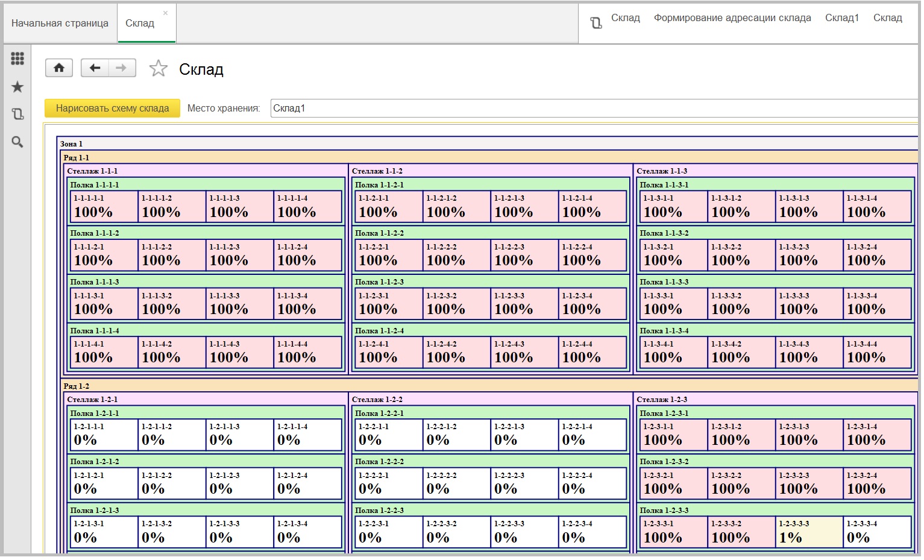Click the search magnifier icon
This screenshot has width=924, height=560.
coord(17,142)
